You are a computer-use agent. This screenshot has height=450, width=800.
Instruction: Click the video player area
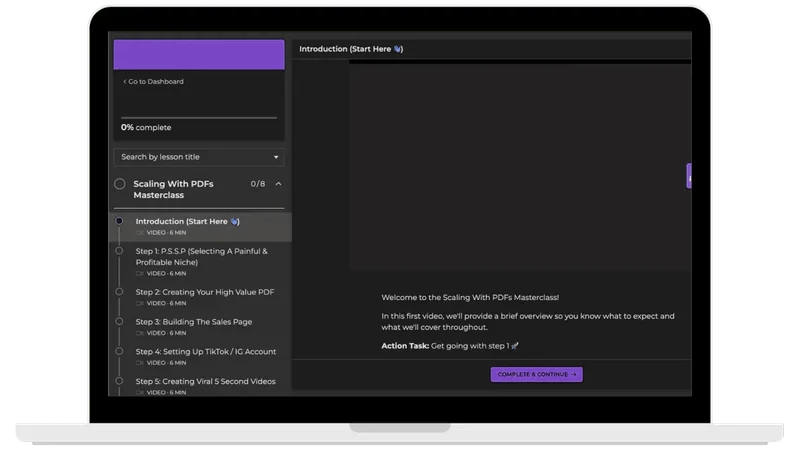[520, 166]
